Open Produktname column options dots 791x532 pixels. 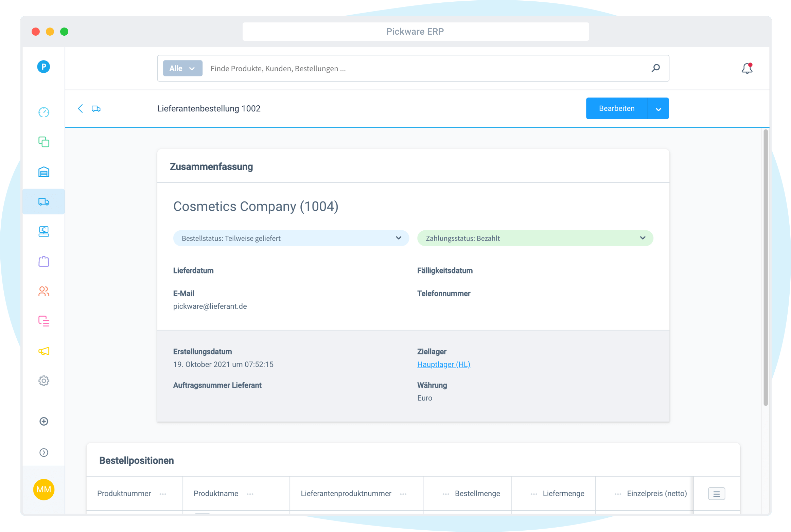pyautogui.click(x=250, y=494)
